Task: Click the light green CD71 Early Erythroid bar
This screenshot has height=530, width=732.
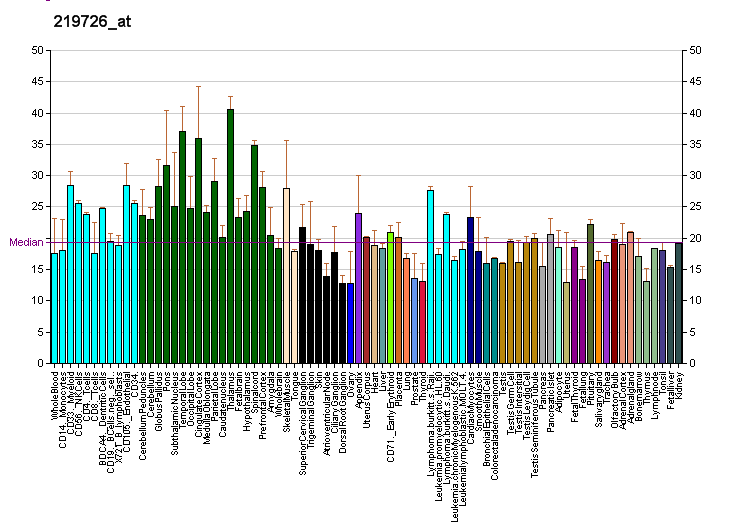Action: tap(390, 297)
